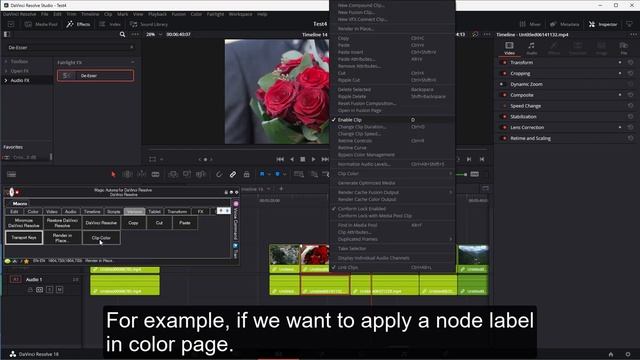The image size is (640, 360).
Task: Jump to the first frame
Action: coord(280,159)
